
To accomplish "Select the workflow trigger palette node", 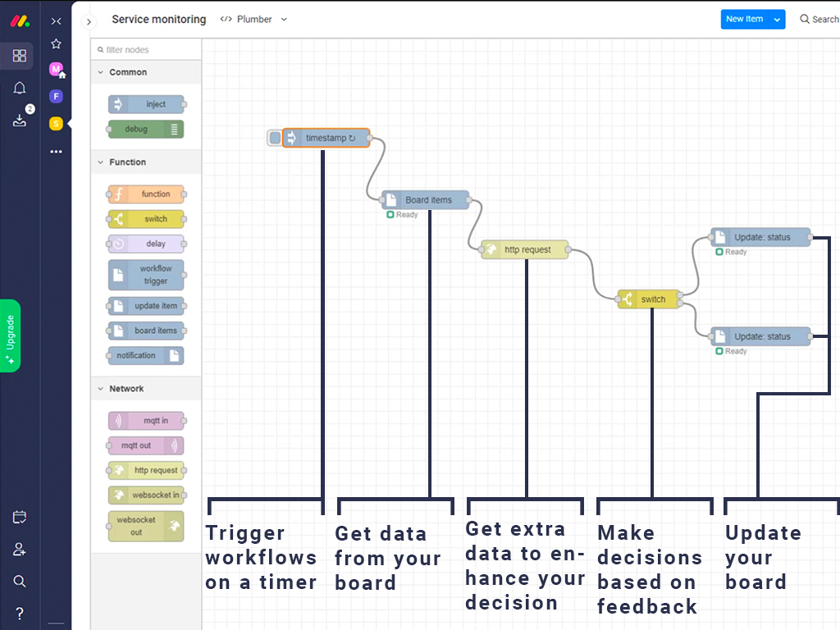I will [x=146, y=275].
